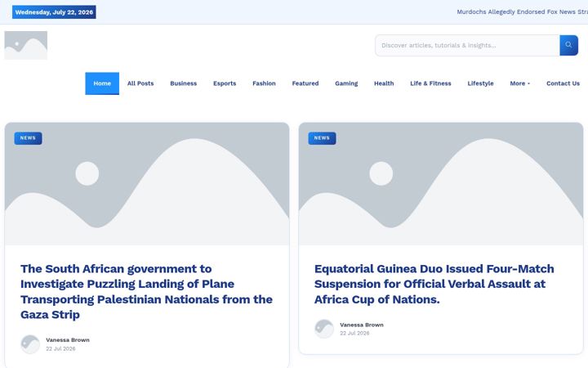Viewport: 588px width, 368px height.
Task: Open the site logo placeholder image
Action: pyautogui.click(x=26, y=45)
